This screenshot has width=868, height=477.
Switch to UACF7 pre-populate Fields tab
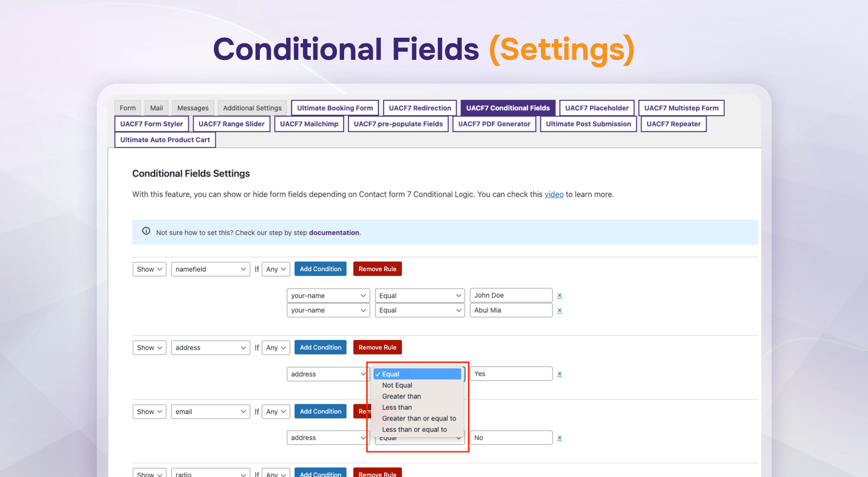398,124
